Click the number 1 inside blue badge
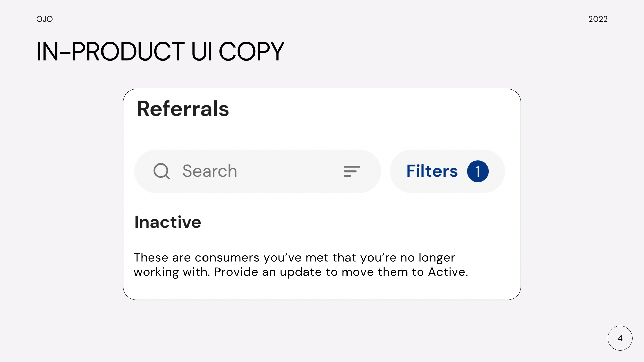Image resolution: width=644 pixels, height=362 pixels. click(x=478, y=171)
